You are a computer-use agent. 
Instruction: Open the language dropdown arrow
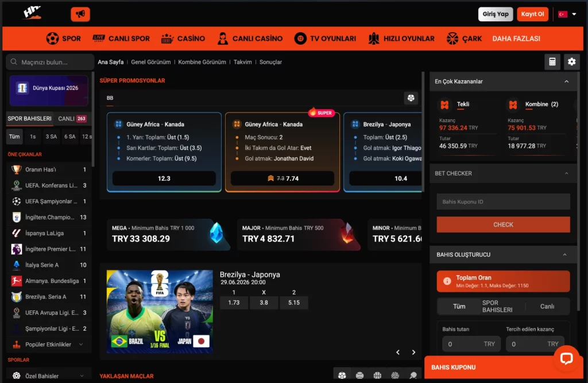(574, 14)
